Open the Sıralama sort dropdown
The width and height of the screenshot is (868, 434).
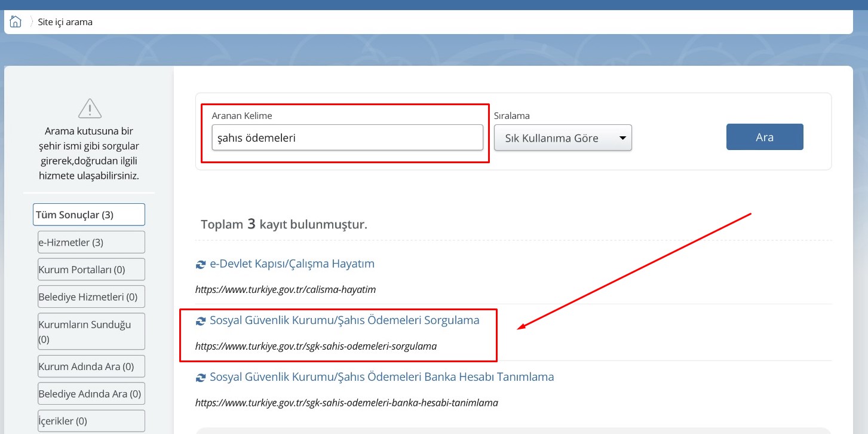tap(563, 138)
